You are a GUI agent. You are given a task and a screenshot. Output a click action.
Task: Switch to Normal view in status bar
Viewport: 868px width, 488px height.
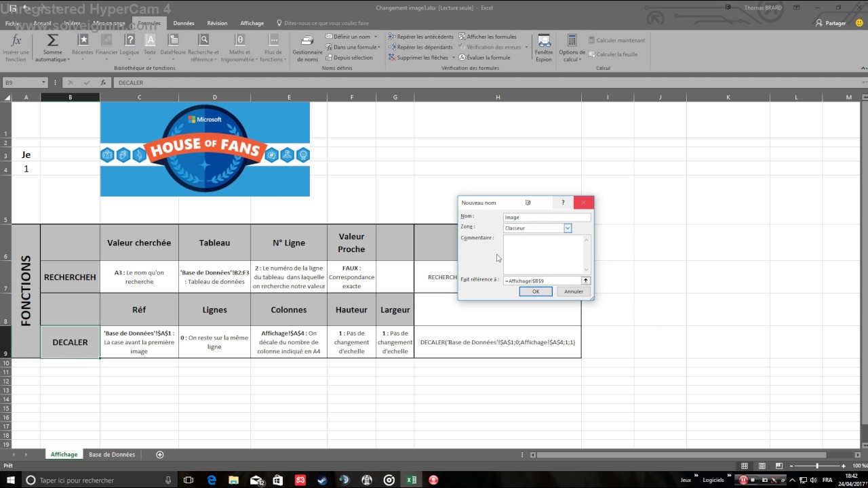745,466
